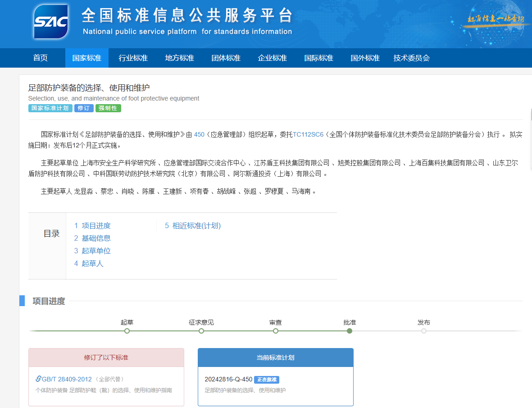Click the platform title 全国标准信息公共服务平台

tap(187, 15)
